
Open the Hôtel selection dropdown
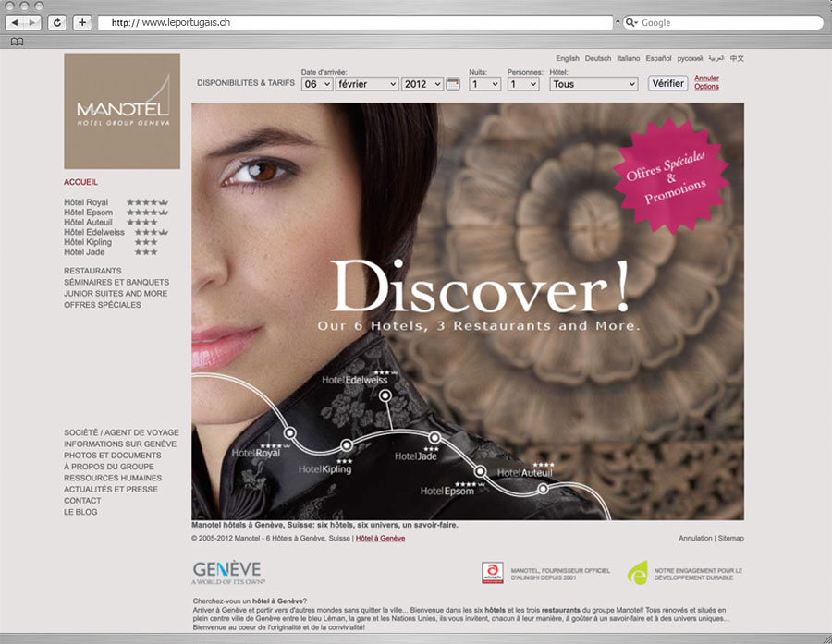coord(593,84)
